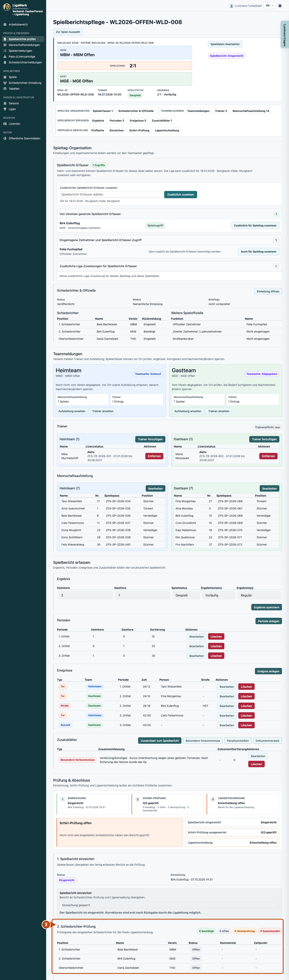Click the user icon beside Luminara Funkelblatt
Screen dimensions: 289x980
tap(232, 6)
